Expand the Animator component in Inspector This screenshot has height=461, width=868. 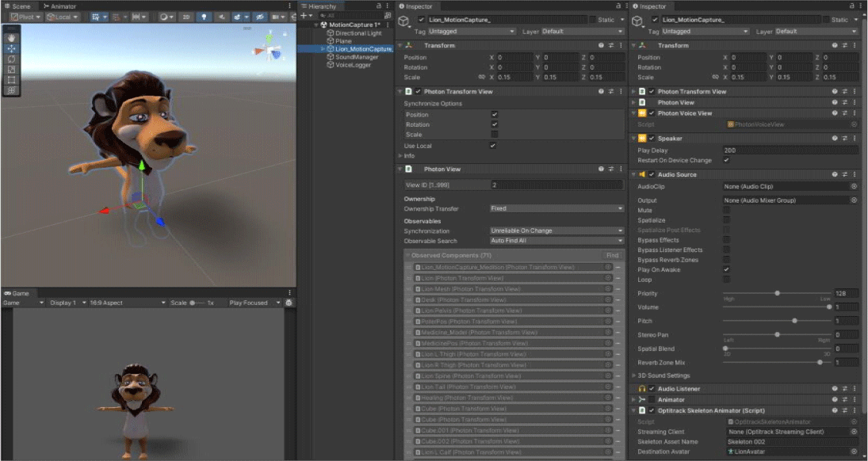point(634,399)
